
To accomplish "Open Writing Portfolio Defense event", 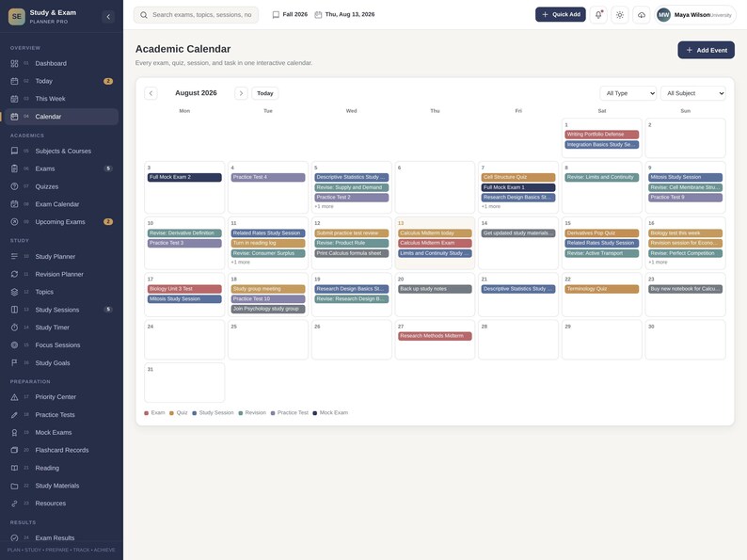I will (x=602, y=135).
